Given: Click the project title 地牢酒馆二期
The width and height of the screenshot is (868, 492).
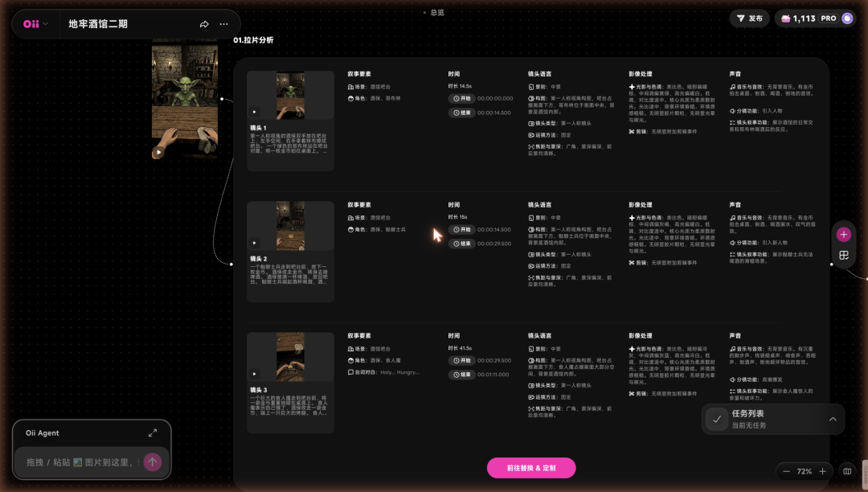Looking at the screenshot, I should (x=98, y=24).
